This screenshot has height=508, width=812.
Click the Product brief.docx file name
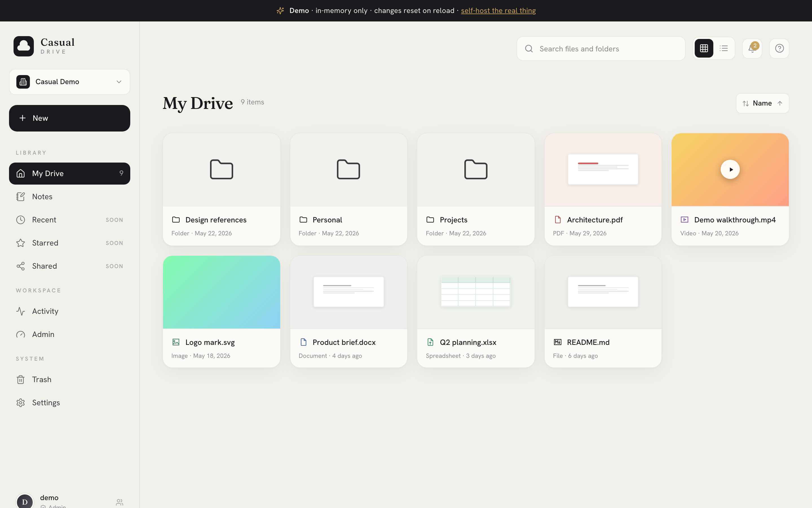[x=344, y=342]
